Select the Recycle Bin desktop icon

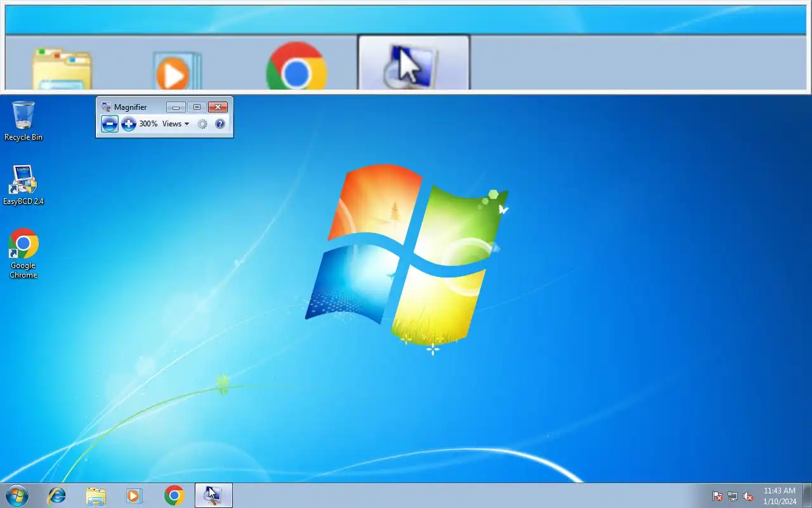click(x=23, y=121)
